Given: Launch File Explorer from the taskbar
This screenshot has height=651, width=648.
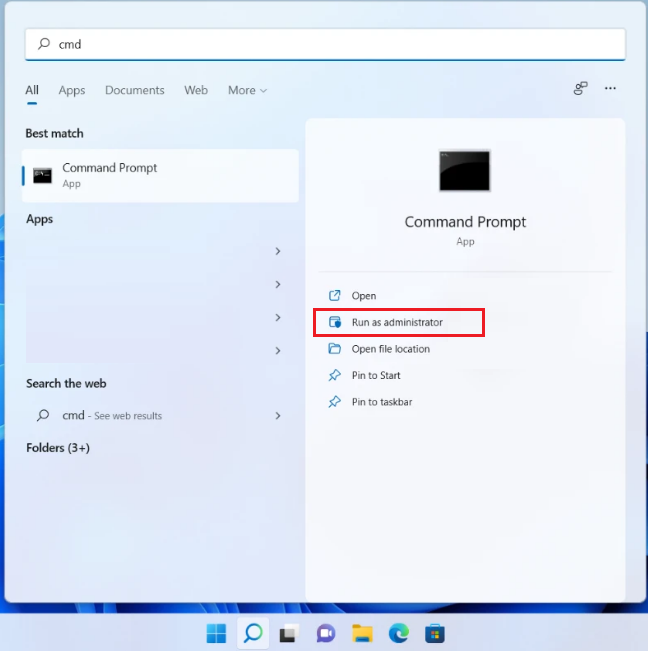Looking at the screenshot, I should coord(362,634).
